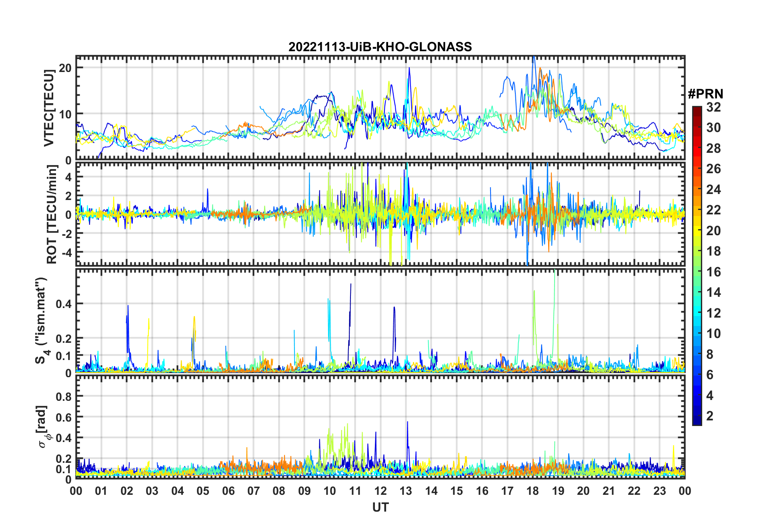Click the sigma-phi axis tick label 0.8
761x532 pixels.
64,397
